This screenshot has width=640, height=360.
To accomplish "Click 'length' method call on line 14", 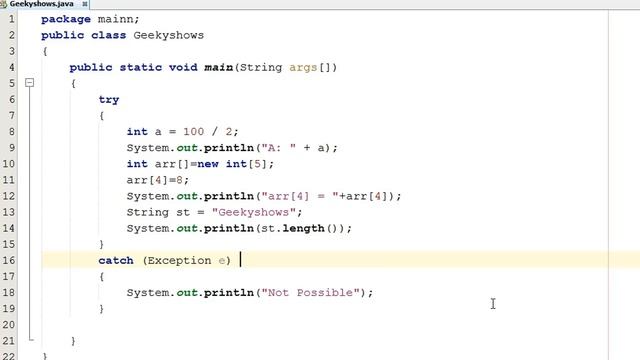I will (x=303, y=228).
